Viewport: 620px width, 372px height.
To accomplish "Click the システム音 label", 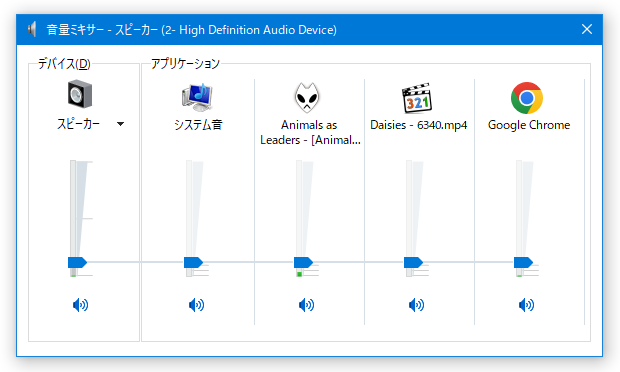I will tap(198, 125).
